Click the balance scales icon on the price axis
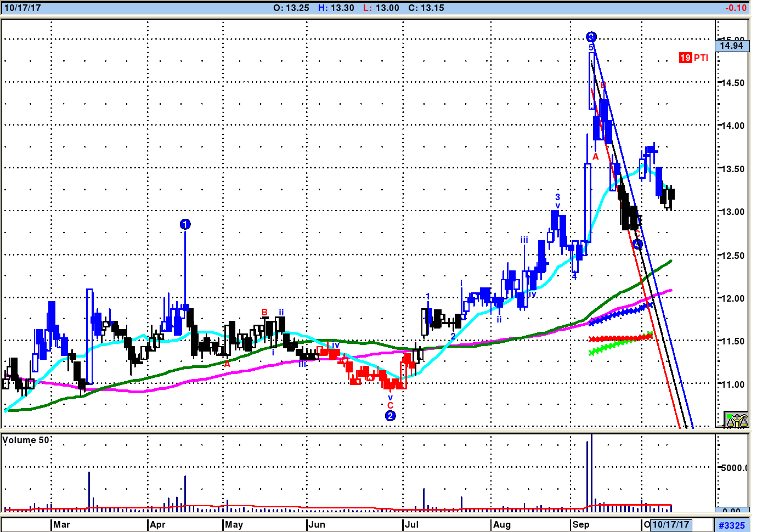This screenshot has width=768, height=532. click(x=736, y=420)
